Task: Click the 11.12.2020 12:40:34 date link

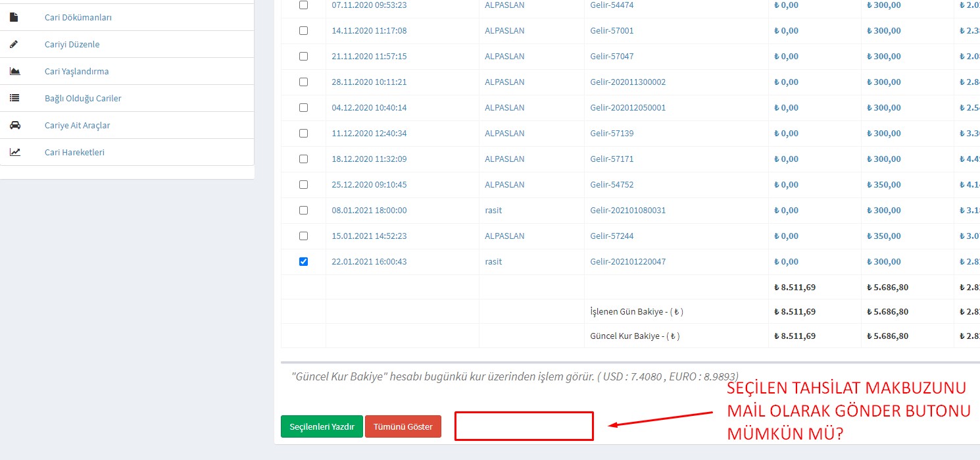Action: point(369,133)
